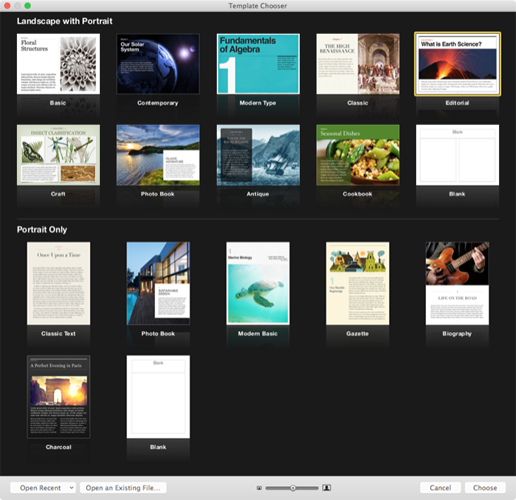Click the 'Contemporary' template label
This screenshot has height=500, width=516.
[158, 103]
